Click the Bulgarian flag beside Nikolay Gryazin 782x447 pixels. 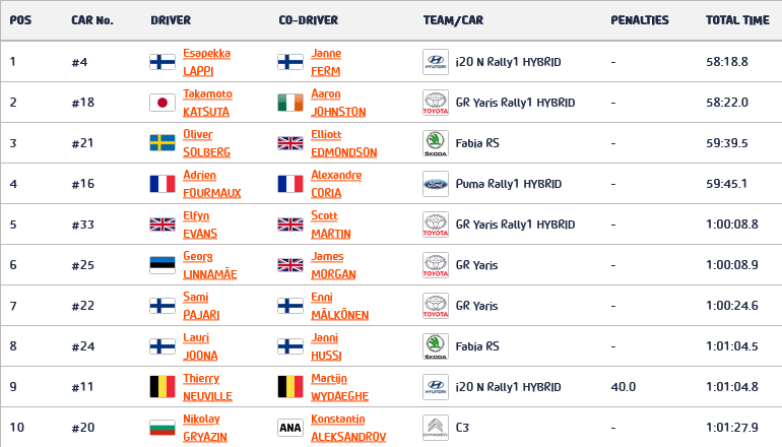(x=161, y=427)
